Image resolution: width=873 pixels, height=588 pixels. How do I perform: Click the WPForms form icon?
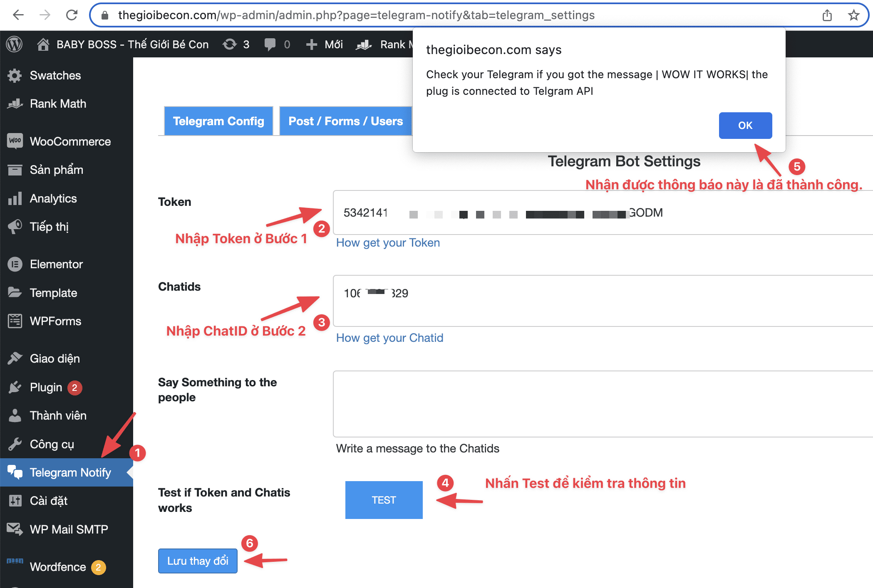(15, 321)
